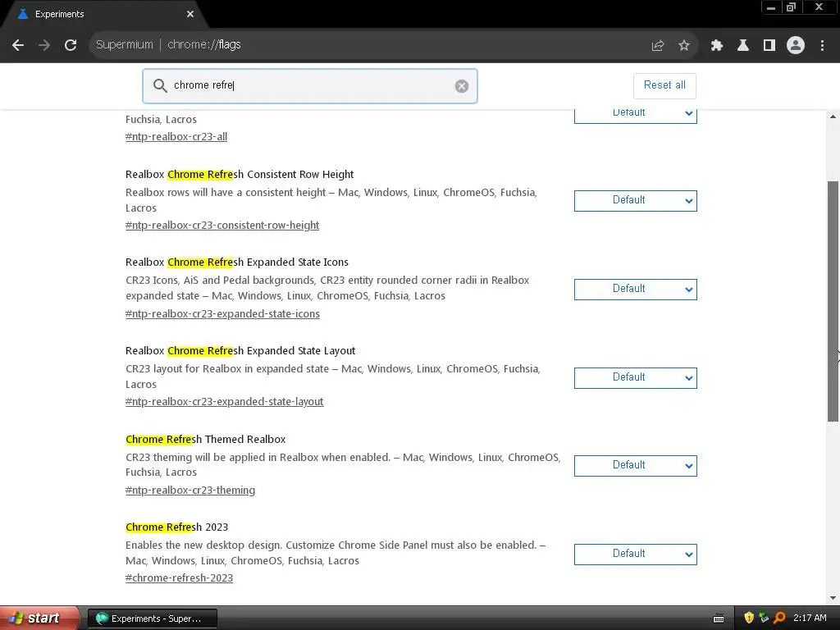Select the Experiments browser tab
840x630 pixels.
click(x=104, y=15)
